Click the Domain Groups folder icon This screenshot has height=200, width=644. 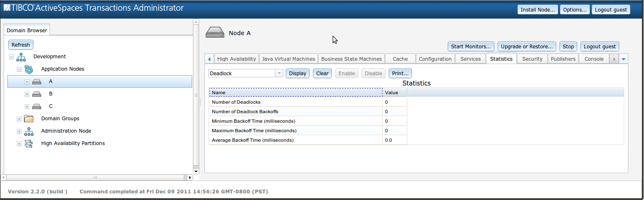pos(28,119)
